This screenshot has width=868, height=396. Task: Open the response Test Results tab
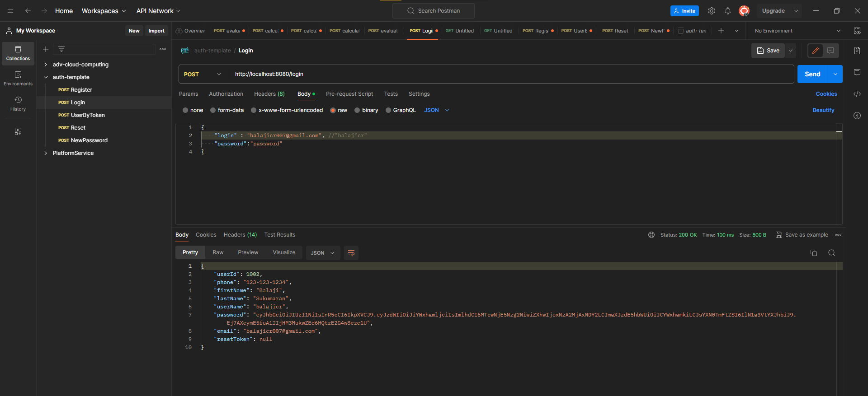click(x=280, y=235)
